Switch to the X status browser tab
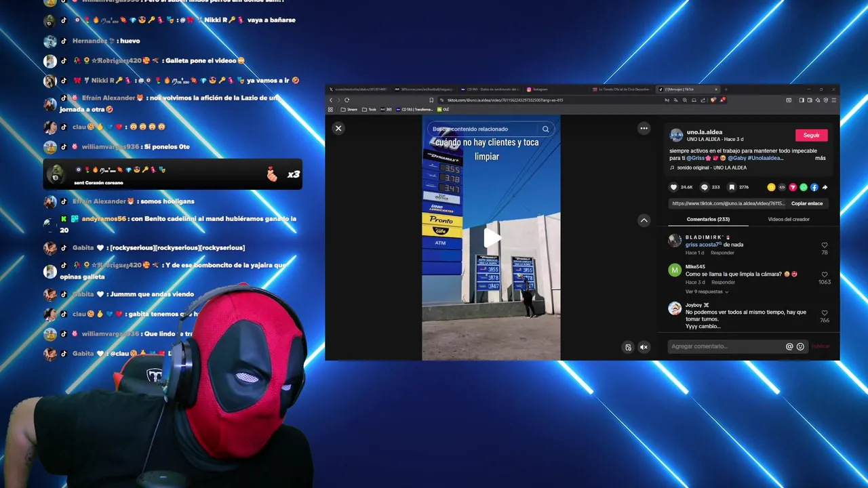Screen dimensions: 868x488 tap(357, 89)
